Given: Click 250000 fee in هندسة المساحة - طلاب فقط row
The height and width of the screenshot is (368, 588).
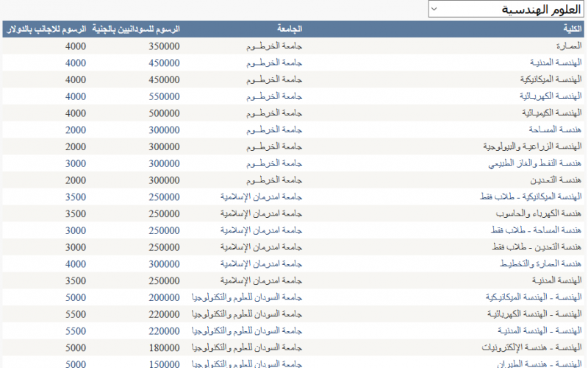Looking at the screenshot, I should click(x=164, y=230).
